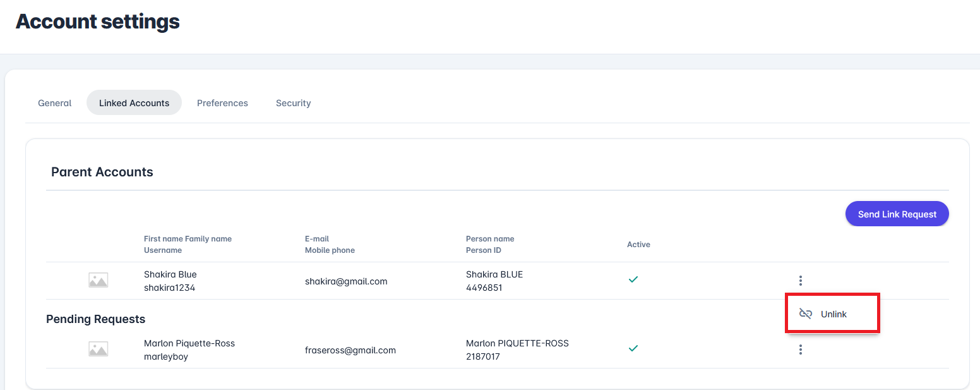Switch to the General tab

[55, 103]
